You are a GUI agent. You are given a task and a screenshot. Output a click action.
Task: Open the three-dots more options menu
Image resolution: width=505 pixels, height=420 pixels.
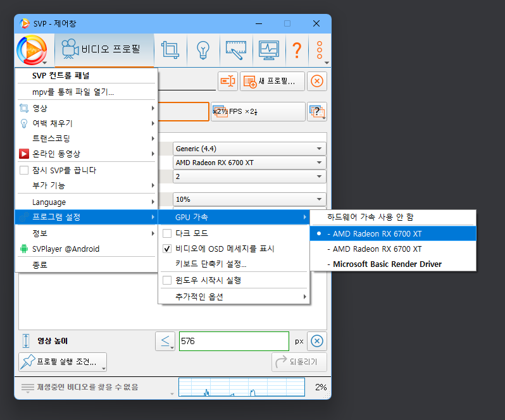[320, 50]
